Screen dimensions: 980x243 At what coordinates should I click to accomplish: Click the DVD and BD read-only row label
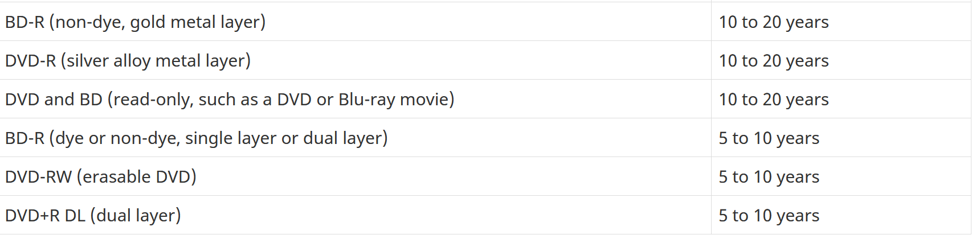(x=230, y=100)
